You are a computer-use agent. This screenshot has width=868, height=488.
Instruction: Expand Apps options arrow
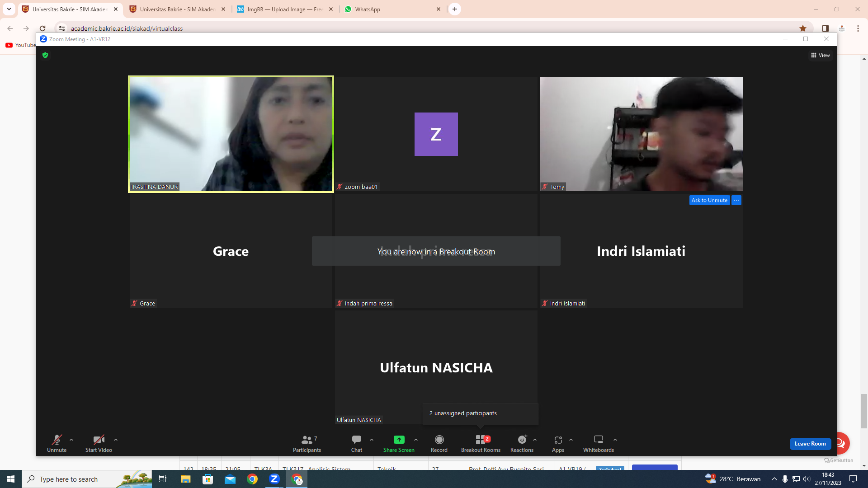571,440
